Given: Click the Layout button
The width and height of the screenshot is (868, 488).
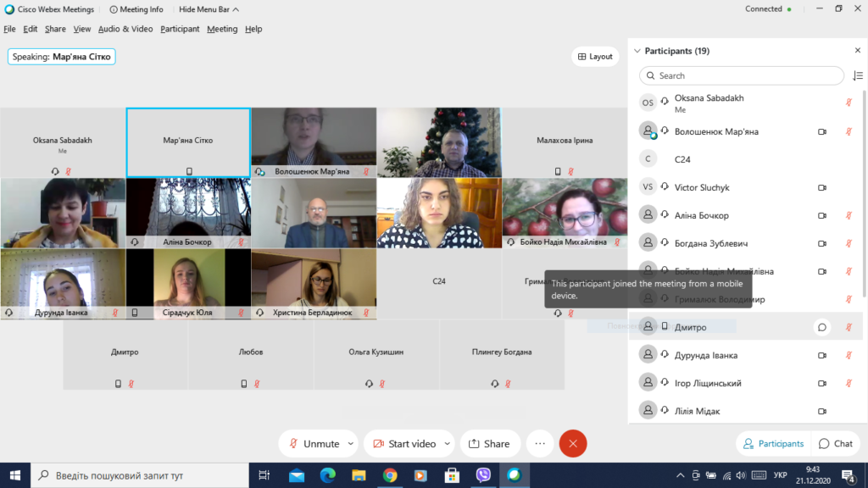Looking at the screenshot, I should (595, 57).
